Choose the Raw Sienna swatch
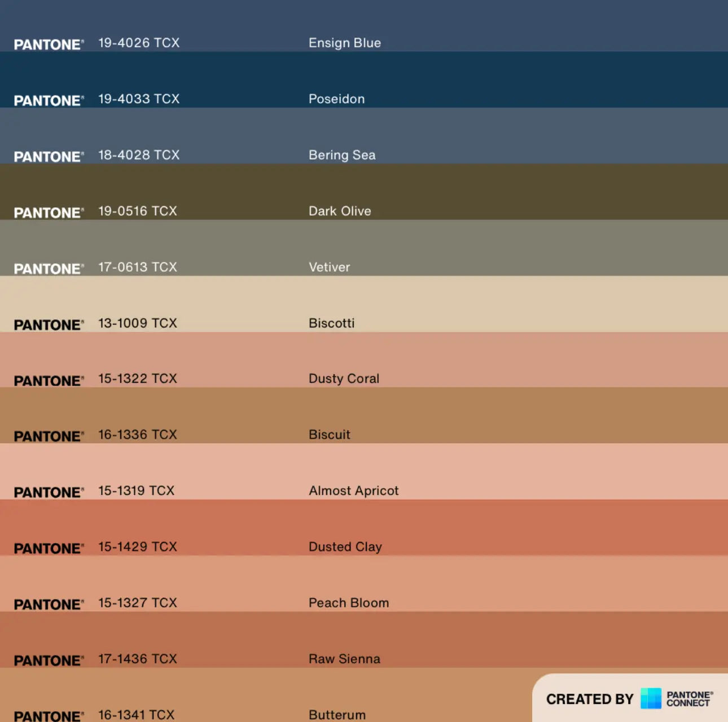This screenshot has height=722, width=728. click(508, 639)
